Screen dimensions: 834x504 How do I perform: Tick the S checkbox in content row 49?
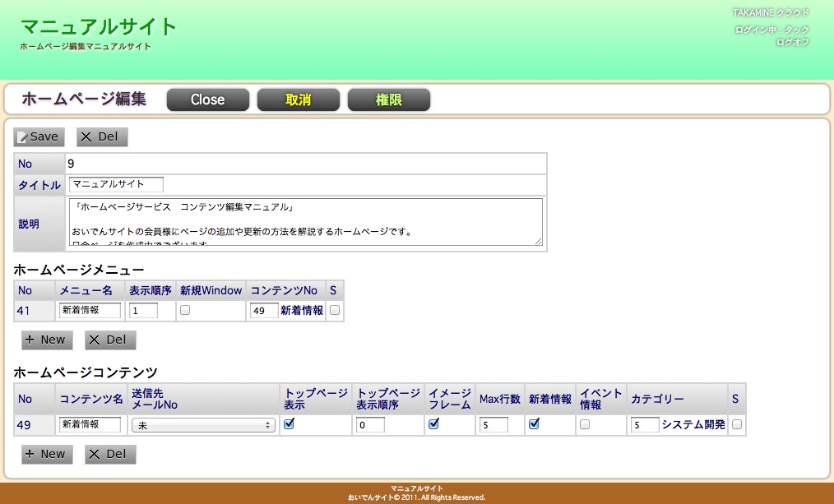click(737, 424)
